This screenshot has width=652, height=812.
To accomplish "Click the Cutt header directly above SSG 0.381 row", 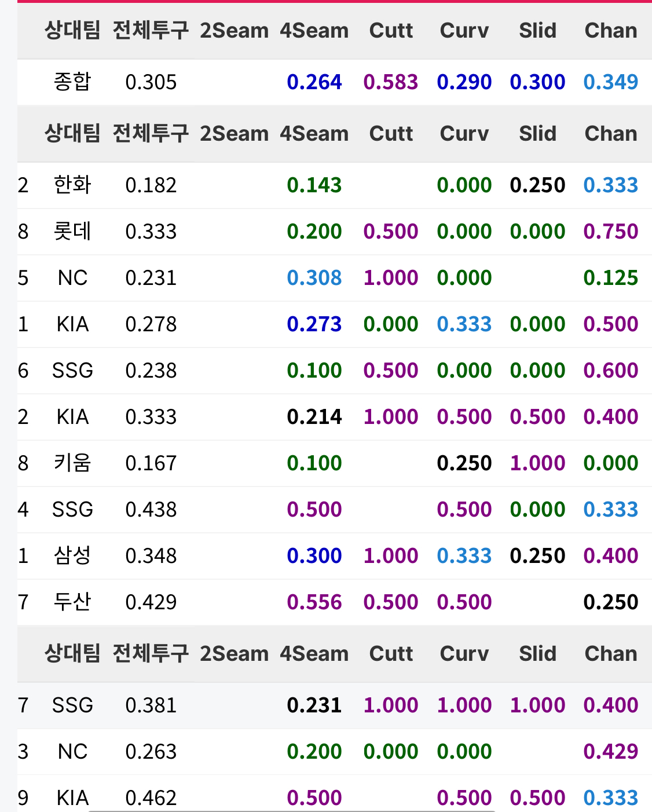I will coord(391,654).
